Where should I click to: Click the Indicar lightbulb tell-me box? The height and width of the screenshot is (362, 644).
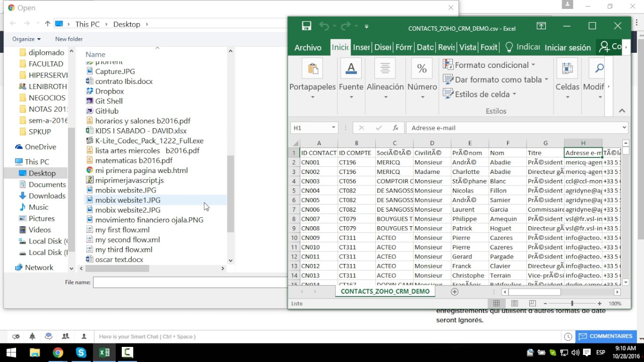(x=522, y=47)
